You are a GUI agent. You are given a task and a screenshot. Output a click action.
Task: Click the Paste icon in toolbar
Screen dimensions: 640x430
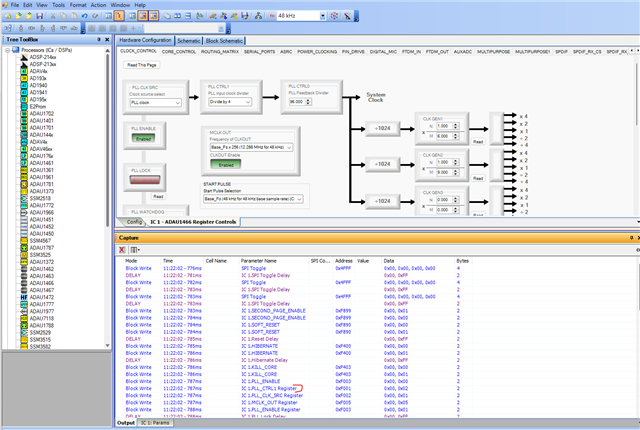74,16
